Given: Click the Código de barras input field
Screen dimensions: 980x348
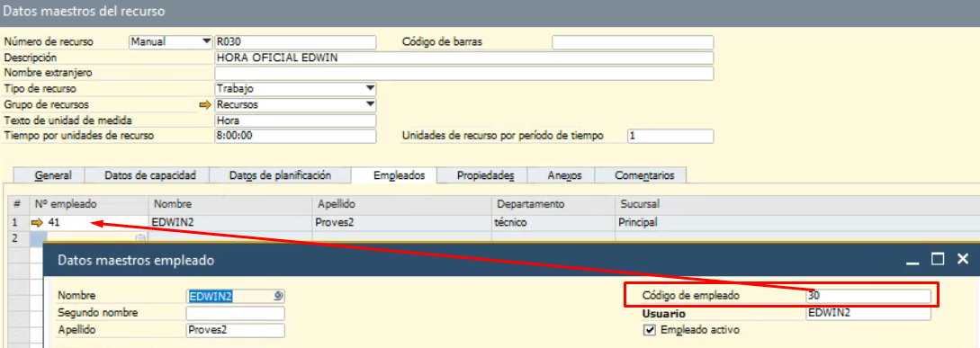Looking at the screenshot, I should coord(633,42).
